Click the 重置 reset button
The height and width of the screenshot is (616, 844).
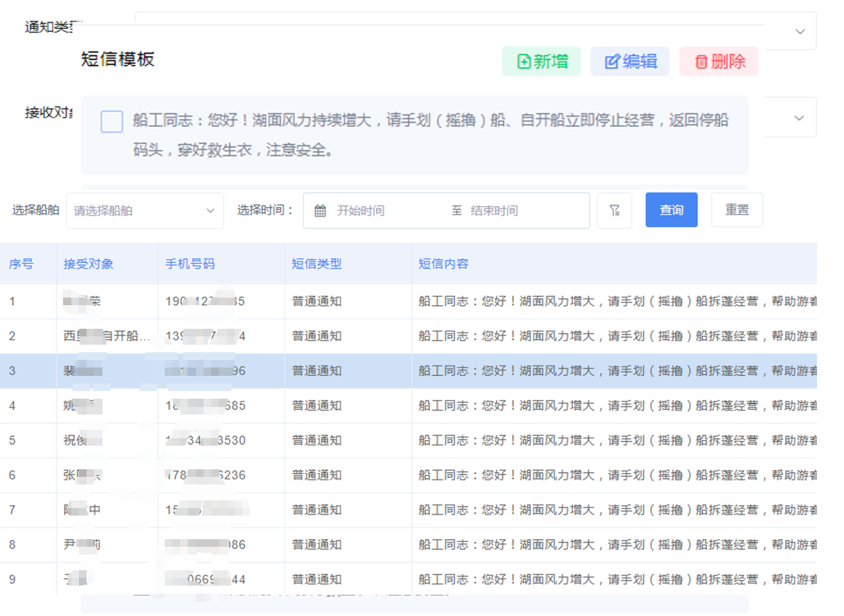click(737, 210)
